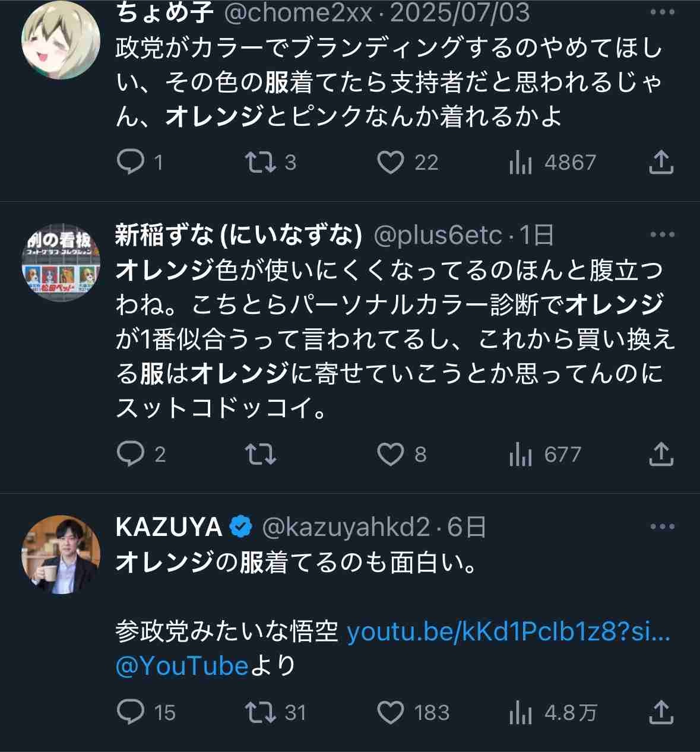Repost 新稲ずな's tweet
This screenshot has height=752, width=700.
[261, 454]
